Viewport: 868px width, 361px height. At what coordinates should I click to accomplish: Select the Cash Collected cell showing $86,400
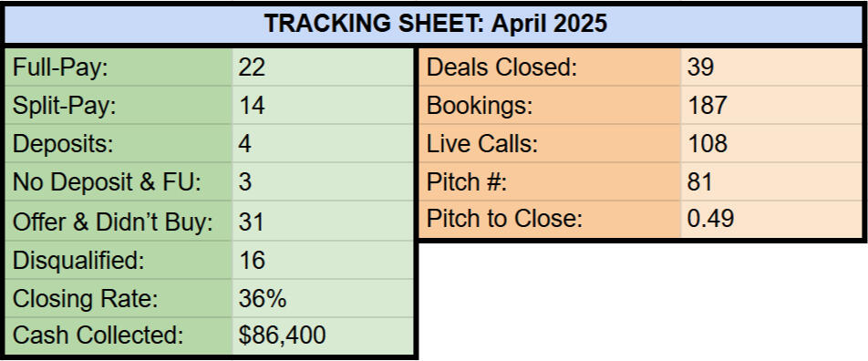click(x=323, y=336)
